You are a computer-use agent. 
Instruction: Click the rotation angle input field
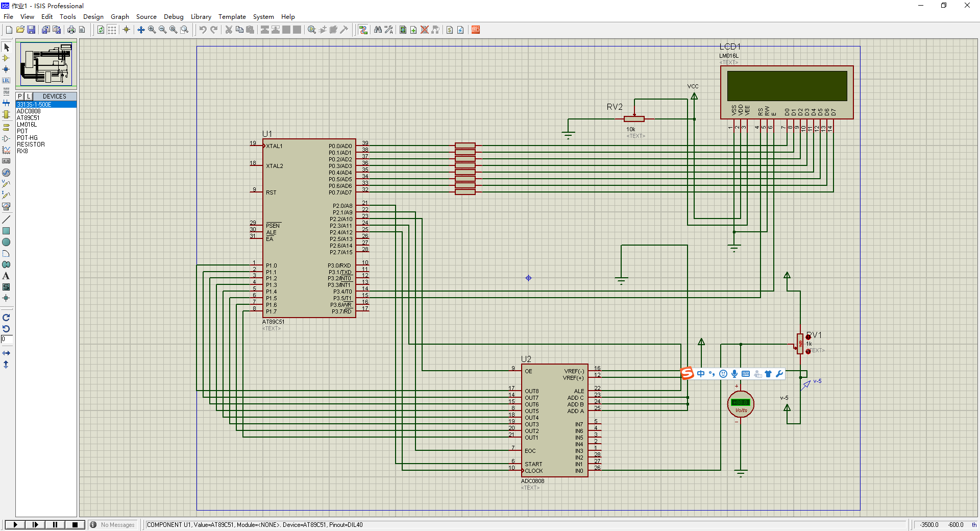(x=7, y=339)
